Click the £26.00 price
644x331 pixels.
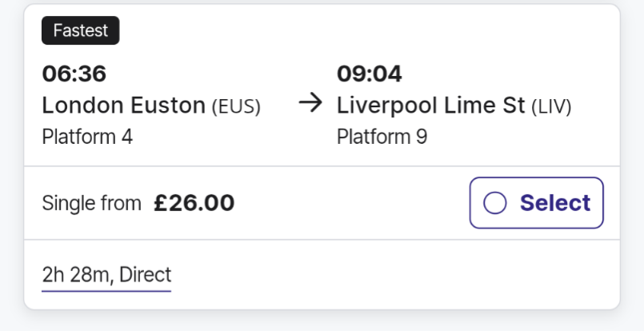tap(194, 203)
